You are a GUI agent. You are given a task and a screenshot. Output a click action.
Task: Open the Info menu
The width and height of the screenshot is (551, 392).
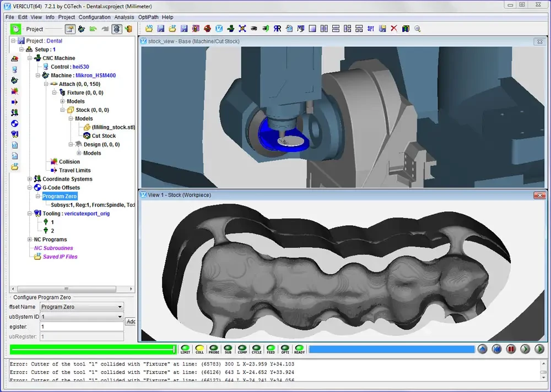coord(50,17)
